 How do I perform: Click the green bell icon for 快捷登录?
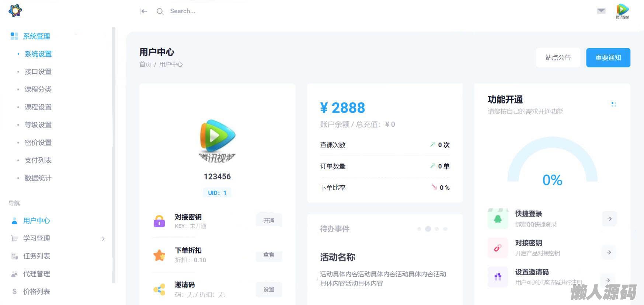pos(498,219)
